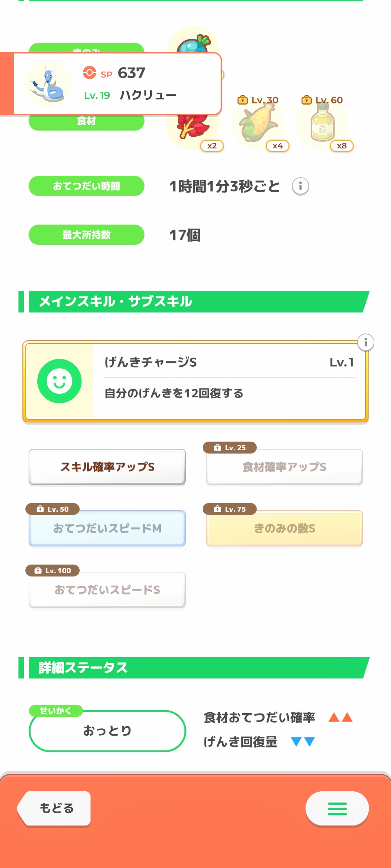Tap the Dragonair portrait thumbnail

[48, 84]
